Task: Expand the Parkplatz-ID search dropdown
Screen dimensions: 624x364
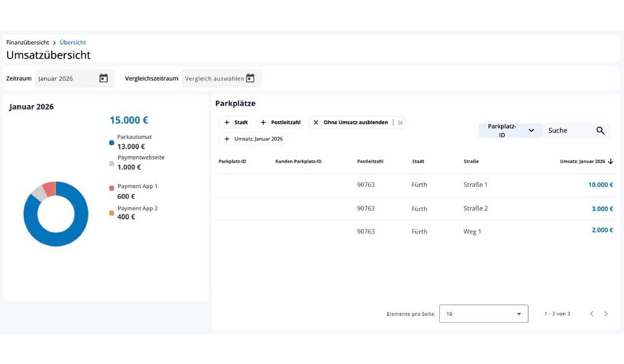Action: [531, 130]
